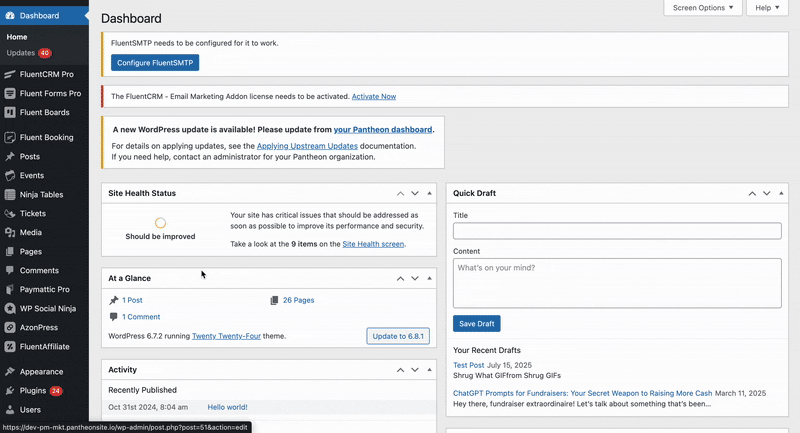Click the Paymattic Pro sidebar icon
The width and height of the screenshot is (800, 433).
10,289
